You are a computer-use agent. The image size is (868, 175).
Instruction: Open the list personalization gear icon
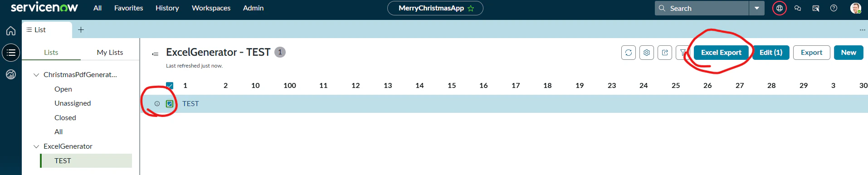[647, 53]
